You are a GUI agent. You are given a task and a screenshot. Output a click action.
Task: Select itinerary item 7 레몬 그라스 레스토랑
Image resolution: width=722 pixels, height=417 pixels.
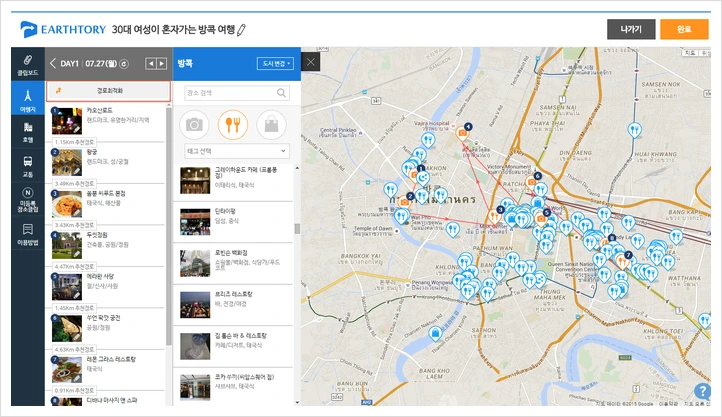[x=107, y=369]
